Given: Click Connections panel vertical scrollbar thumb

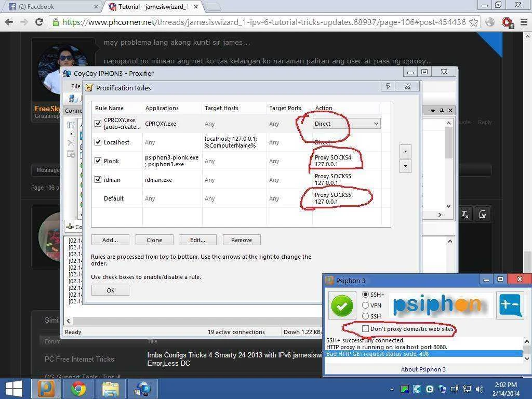Looking at the screenshot, I should click(x=448, y=142).
